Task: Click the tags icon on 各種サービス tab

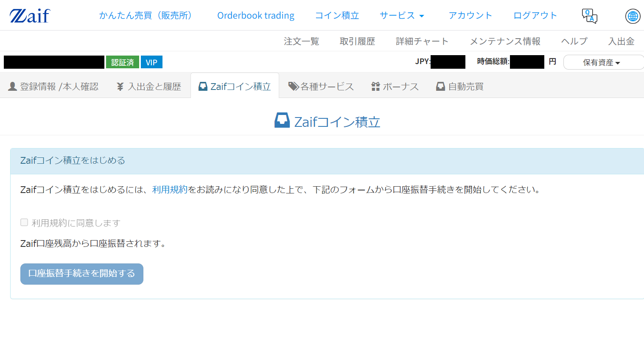Action: [294, 87]
